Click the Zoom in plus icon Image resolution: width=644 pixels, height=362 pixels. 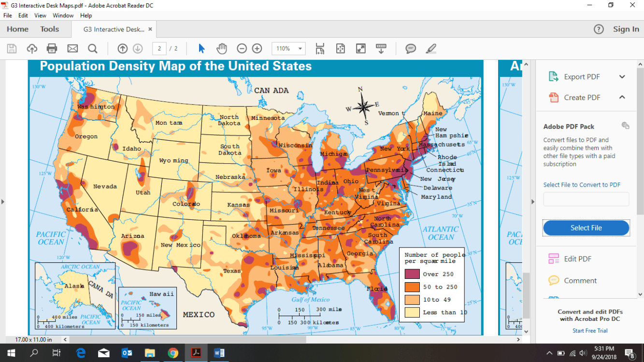[x=257, y=48]
